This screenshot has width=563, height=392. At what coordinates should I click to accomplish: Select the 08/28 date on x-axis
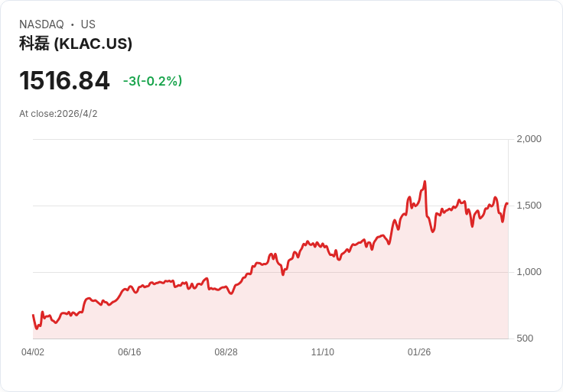click(226, 352)
